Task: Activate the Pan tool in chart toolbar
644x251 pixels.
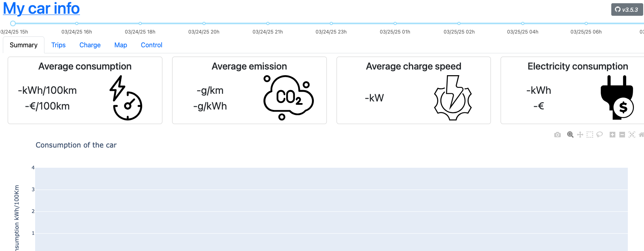Action: (580, 135)
